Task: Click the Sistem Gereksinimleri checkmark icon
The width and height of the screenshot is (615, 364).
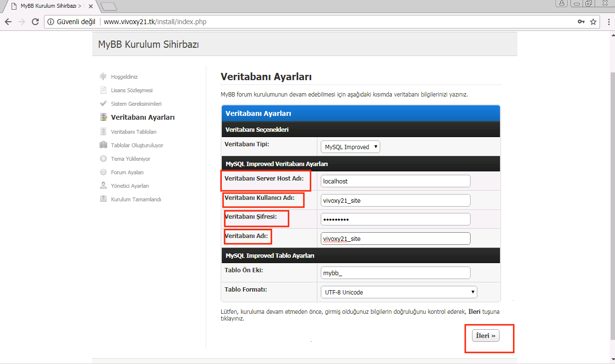Action: coord(103,103)
